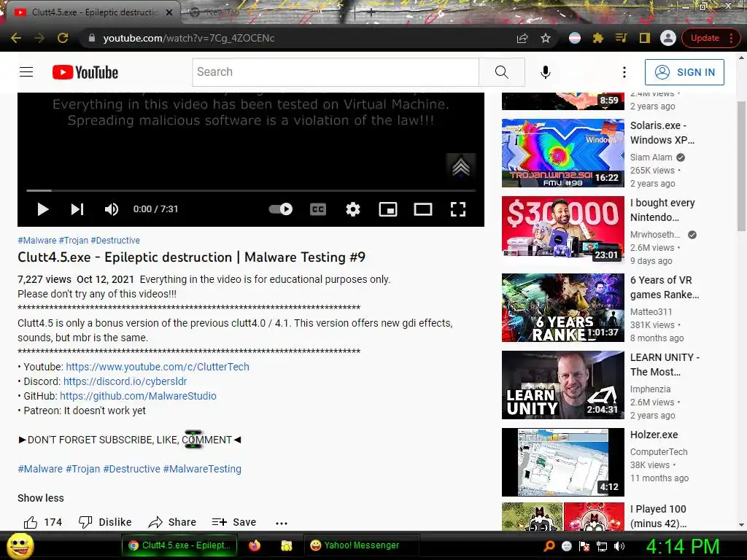Enable miniplayer mode

pos(388,209)
